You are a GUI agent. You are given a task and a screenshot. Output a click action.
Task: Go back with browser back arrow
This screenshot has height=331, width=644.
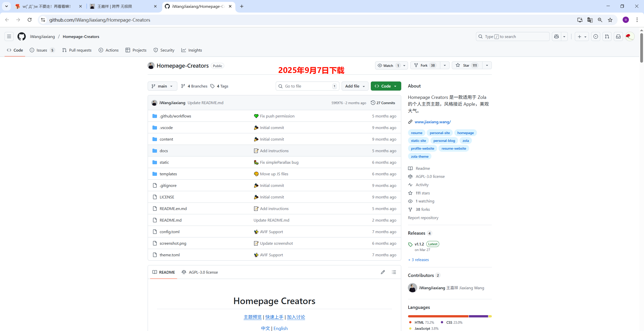(7, 20)
